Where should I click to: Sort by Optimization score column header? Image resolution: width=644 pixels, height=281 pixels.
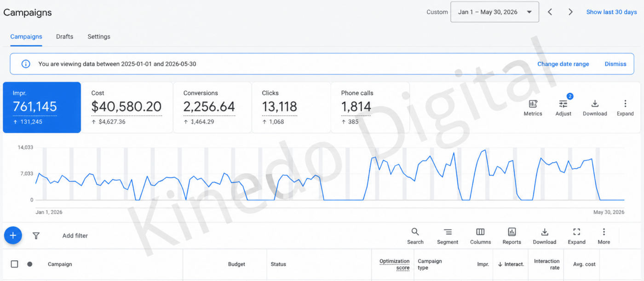[x=394, y=264]
